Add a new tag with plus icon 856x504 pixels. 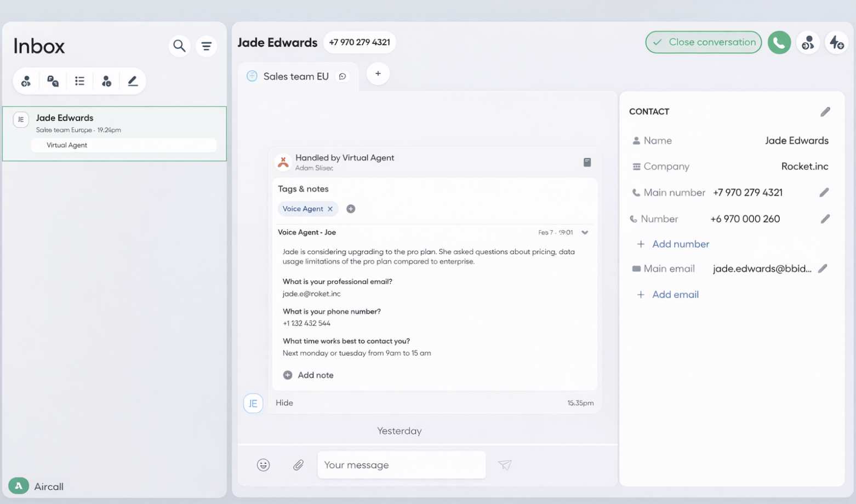coord(351,209)
